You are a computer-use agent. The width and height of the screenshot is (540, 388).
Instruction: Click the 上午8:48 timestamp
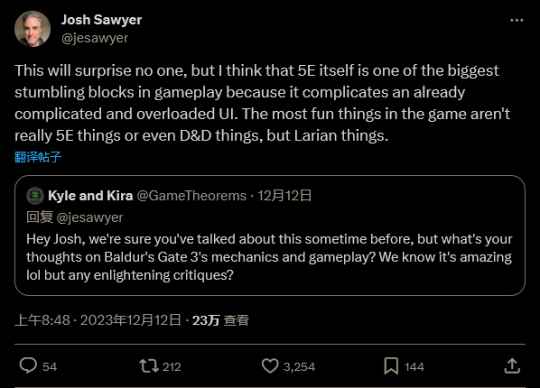pyautogui.click(x=43, y=320)
